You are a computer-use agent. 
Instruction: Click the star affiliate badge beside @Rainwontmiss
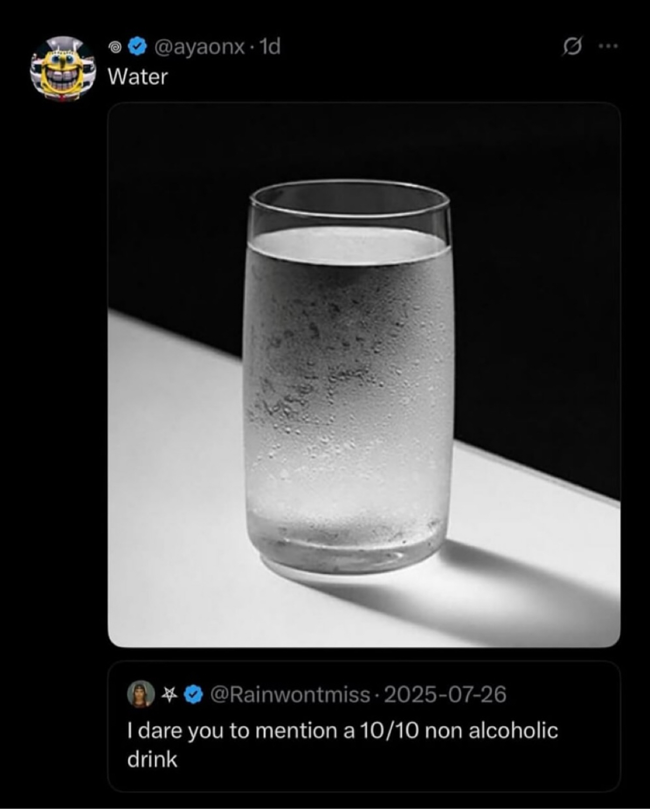point(169,695)
